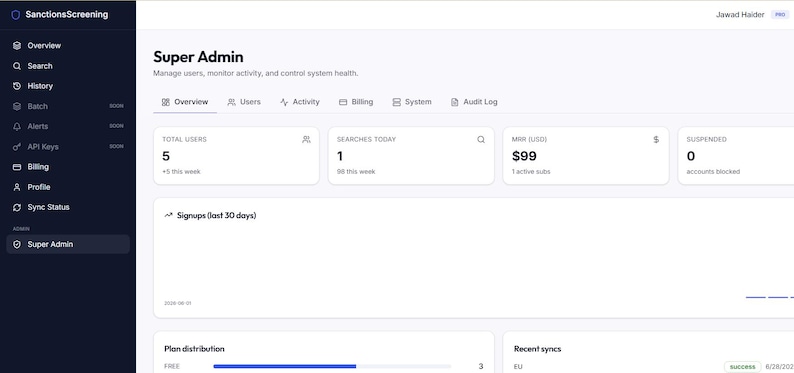
Task: Click the FREE plan distribution bar
Action: click(332, 366)
